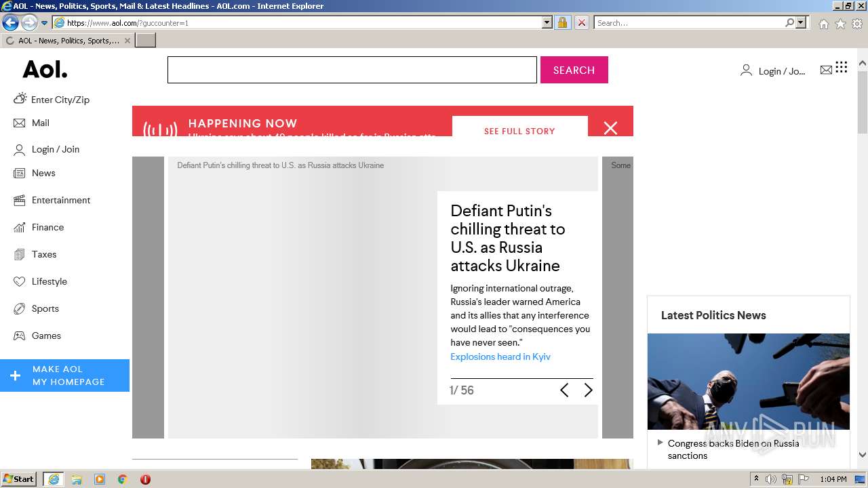Viewport: 868px width, 488px height.
Task: Open the recent pages dropdown arrow
Action: tap(45, 23)
